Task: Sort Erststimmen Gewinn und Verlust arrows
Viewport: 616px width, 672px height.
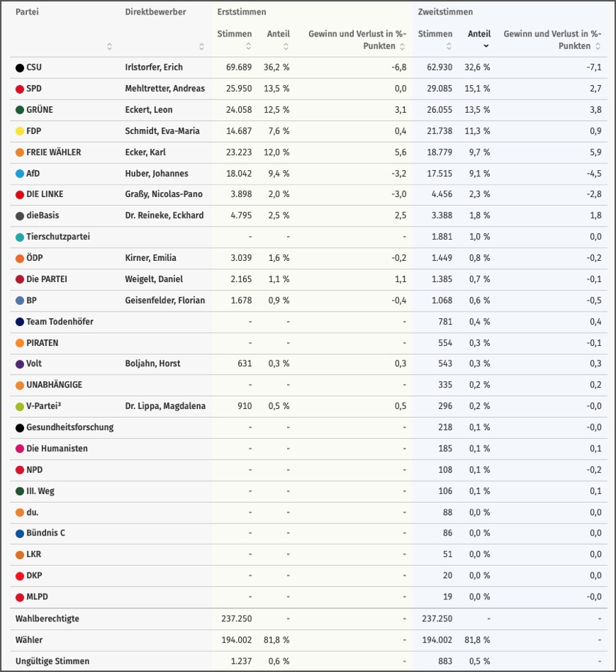Action: tap(402, 46)
